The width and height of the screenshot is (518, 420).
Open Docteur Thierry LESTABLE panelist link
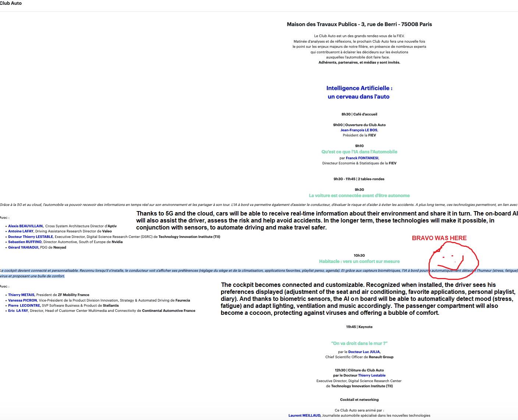31,237
